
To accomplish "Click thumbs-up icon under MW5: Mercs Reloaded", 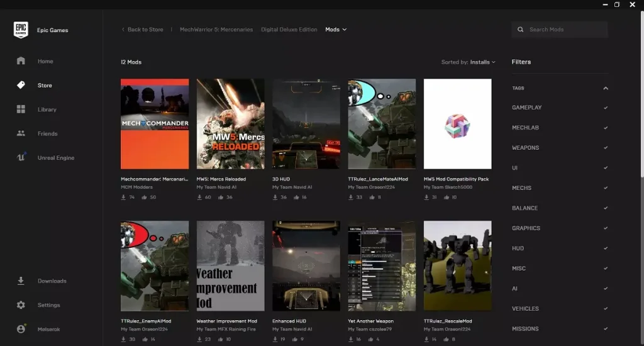I will pos(221,198).
